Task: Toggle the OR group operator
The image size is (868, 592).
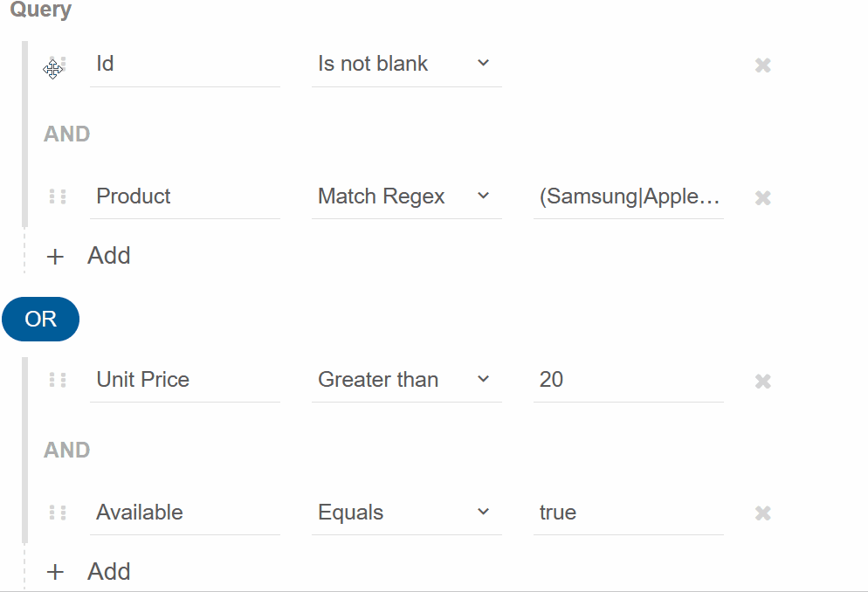Action: (x=40, y=320)
